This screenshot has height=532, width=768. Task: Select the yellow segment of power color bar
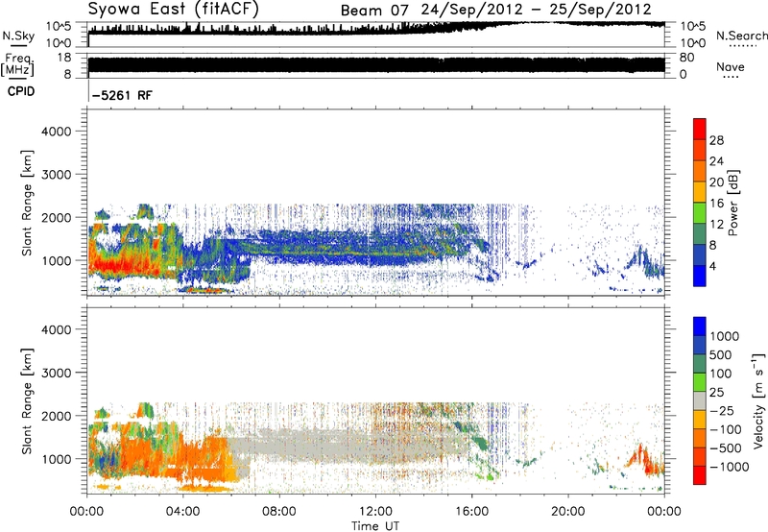click(700, 192)
